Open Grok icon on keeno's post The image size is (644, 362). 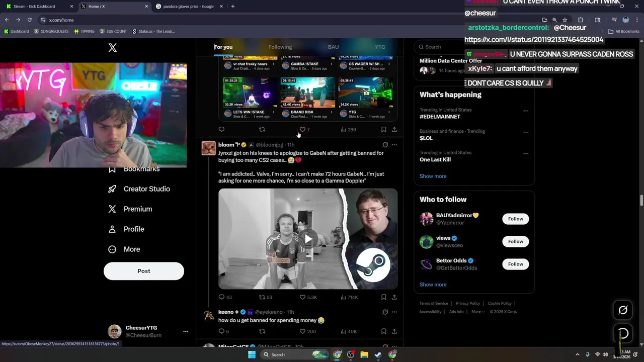(385, 312)
